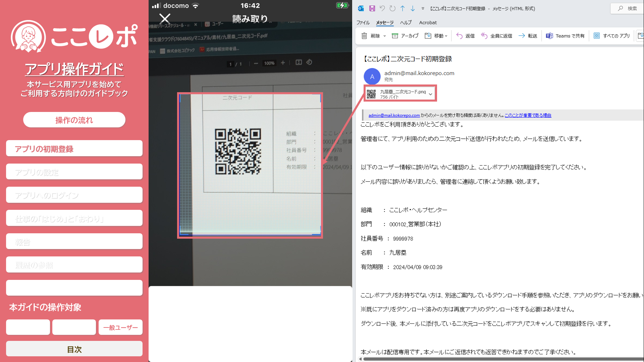
Task: Click 操作の流れ button in guide
Action: [74, 120]
